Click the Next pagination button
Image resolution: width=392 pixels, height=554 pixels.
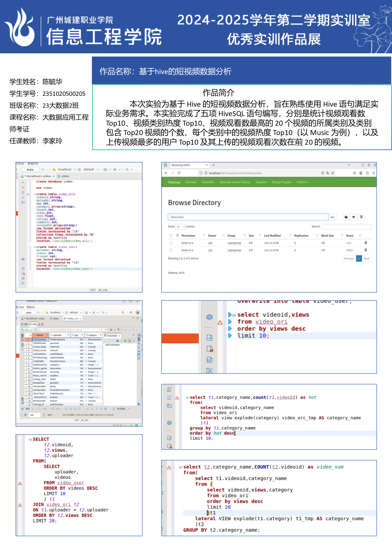[367, 258]
